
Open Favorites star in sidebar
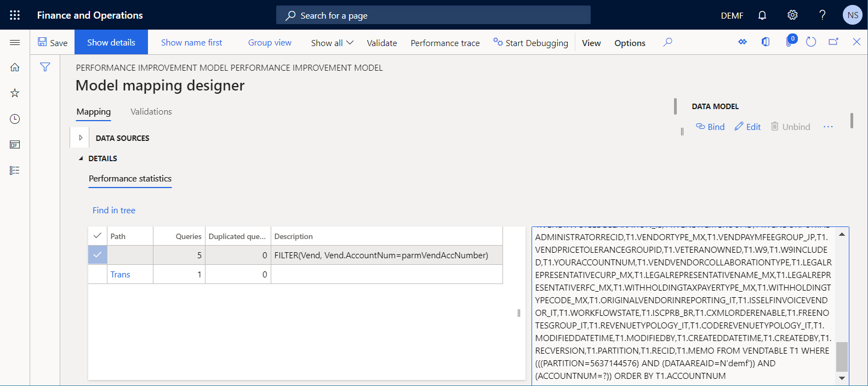[15, 93]
